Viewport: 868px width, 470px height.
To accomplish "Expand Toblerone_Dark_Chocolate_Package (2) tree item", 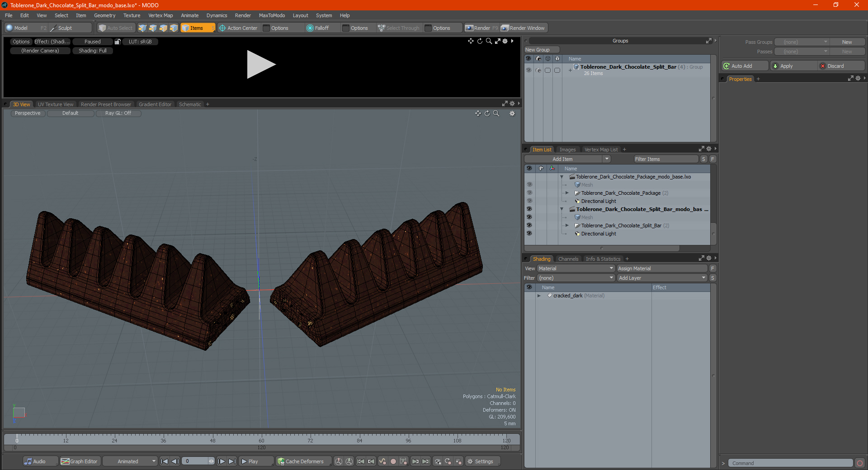I will coord(567,193).
